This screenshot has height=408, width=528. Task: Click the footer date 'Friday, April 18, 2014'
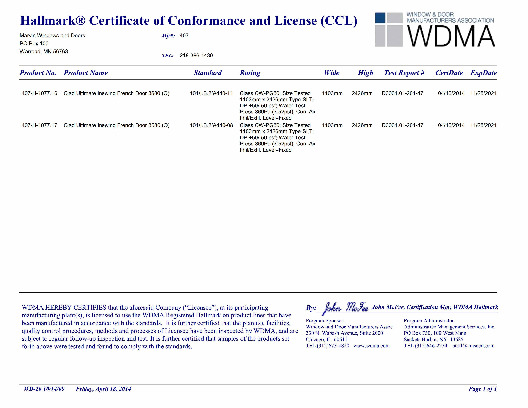(103, 389)
